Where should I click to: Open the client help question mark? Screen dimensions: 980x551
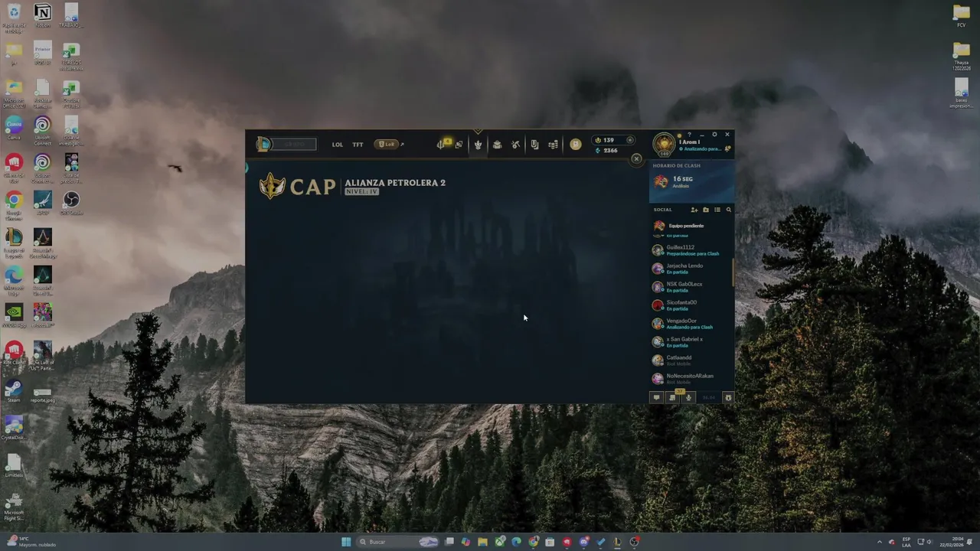click(689, 135)
